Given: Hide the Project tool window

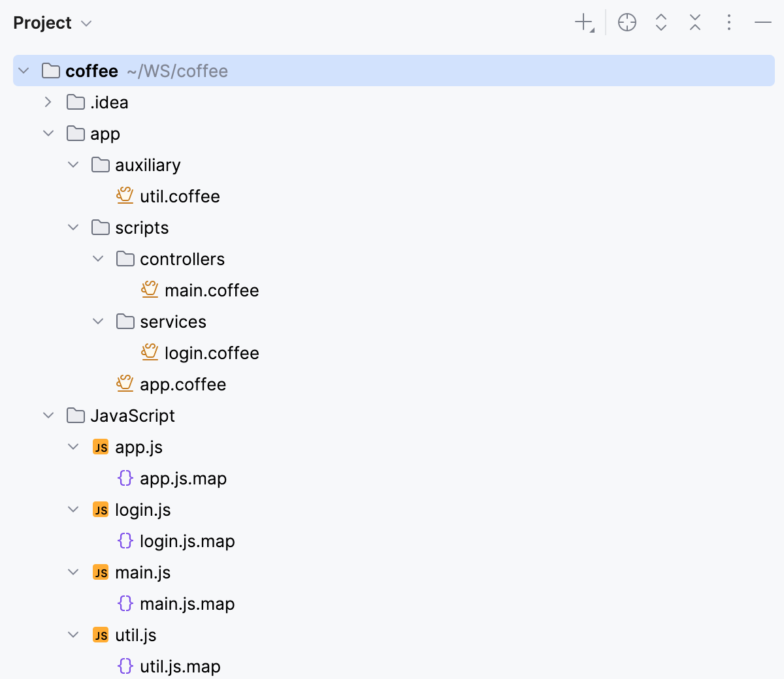Looking at the screenshot, I should pyautogui.click(x=763, y=22).
